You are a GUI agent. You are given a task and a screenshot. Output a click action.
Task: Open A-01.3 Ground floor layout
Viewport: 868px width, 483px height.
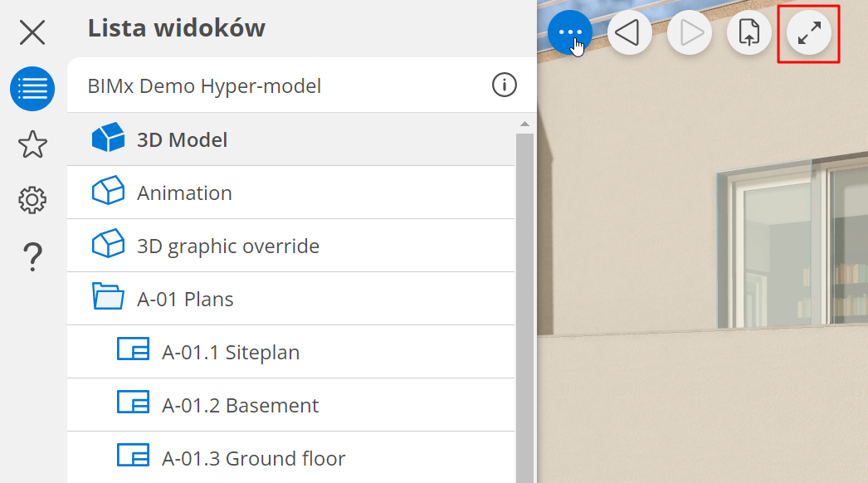pos(253,458)
